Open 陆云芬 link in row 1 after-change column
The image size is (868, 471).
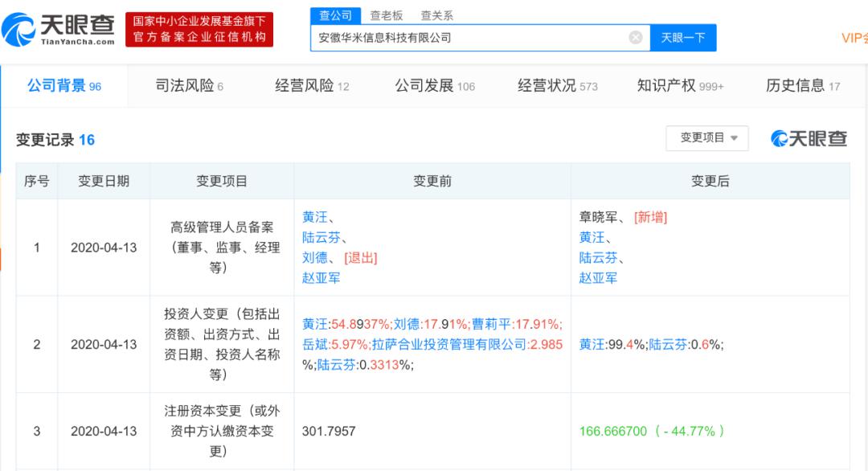[x=599, y=257]
